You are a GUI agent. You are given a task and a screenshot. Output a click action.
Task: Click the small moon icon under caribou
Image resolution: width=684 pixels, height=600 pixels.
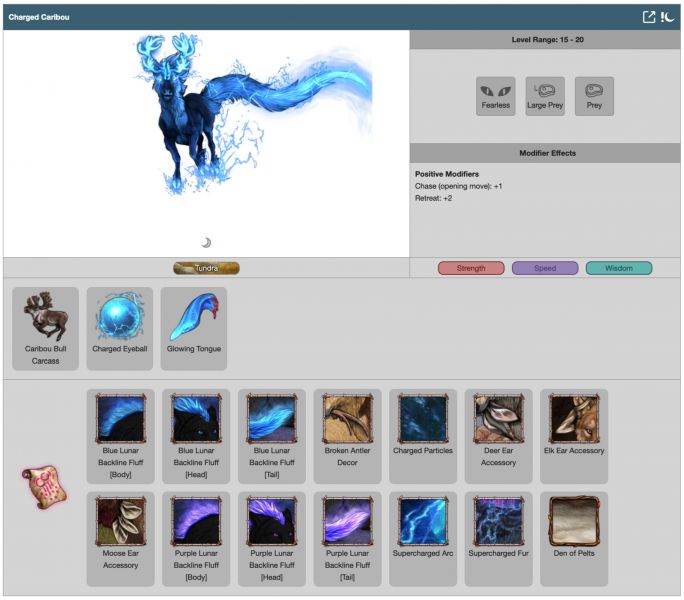206,243
